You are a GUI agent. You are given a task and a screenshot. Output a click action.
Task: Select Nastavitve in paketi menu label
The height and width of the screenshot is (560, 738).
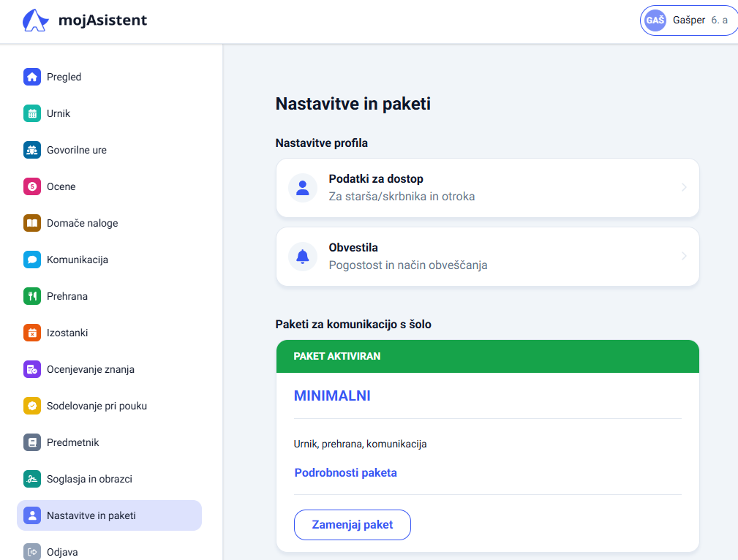coord(91,515)
